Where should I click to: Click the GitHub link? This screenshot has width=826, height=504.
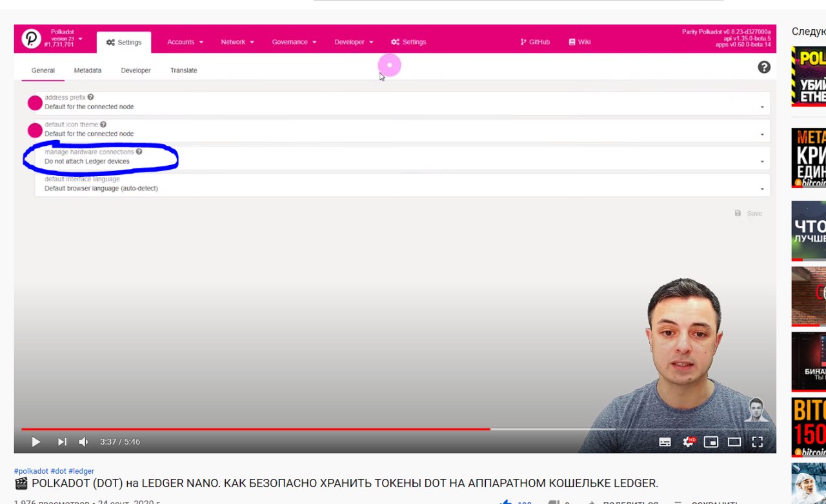[535, 42]
